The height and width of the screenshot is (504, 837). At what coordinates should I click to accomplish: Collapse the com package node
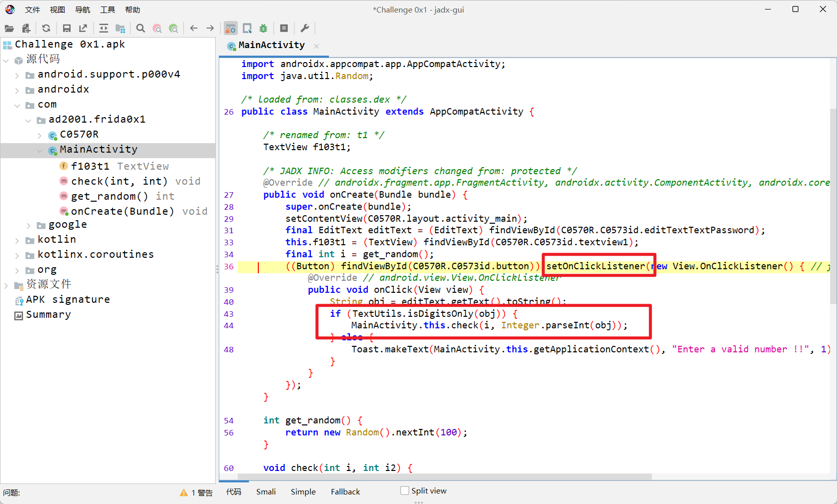(x=17, y=106)
